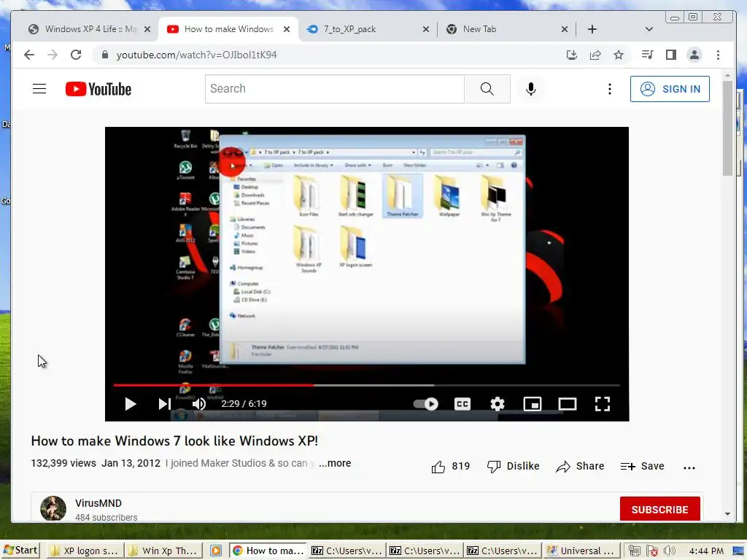The image size is (747, 560).
Task: Click the page scrollbar down arrow
Action: [x=727, y=514]
